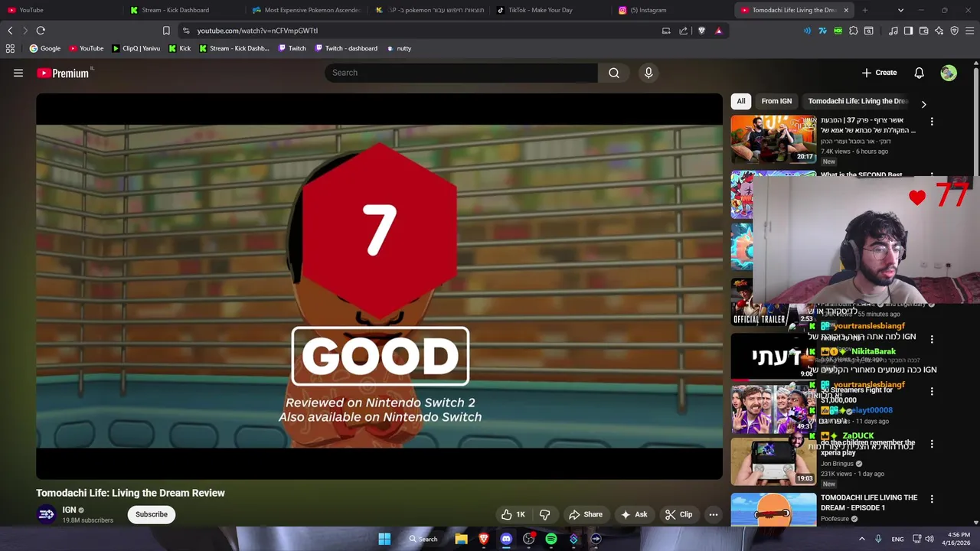980x551 pixels.
Task: Open Brave Rewards triangle icon
Action: [718, 31]
